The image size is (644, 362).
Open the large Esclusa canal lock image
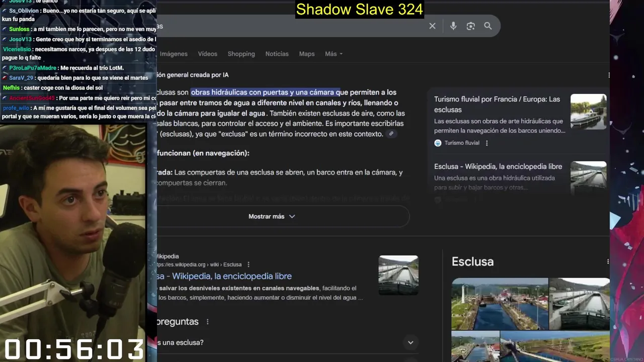500,304
